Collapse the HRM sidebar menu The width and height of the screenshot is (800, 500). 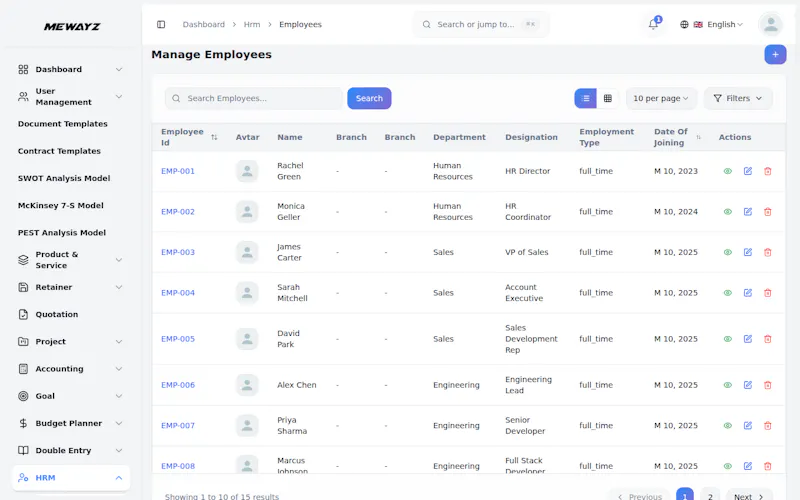(70, 478)
